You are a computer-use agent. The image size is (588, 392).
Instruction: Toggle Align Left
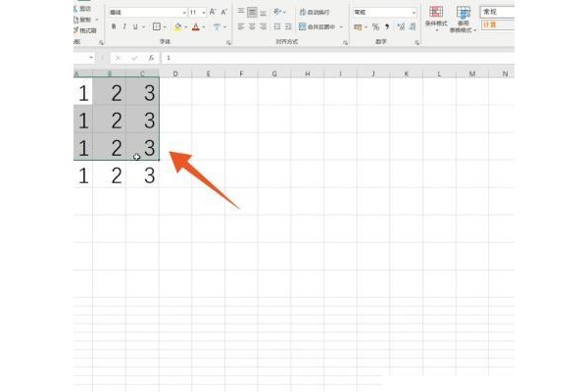click(x=241, y=26)
